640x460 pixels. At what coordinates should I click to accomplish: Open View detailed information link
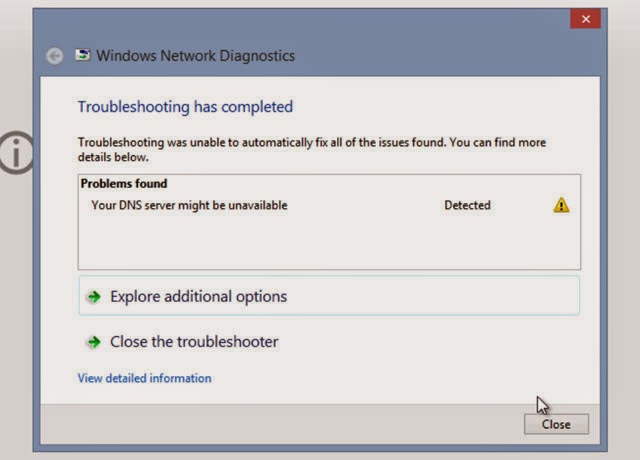click(x=144, y=378)
